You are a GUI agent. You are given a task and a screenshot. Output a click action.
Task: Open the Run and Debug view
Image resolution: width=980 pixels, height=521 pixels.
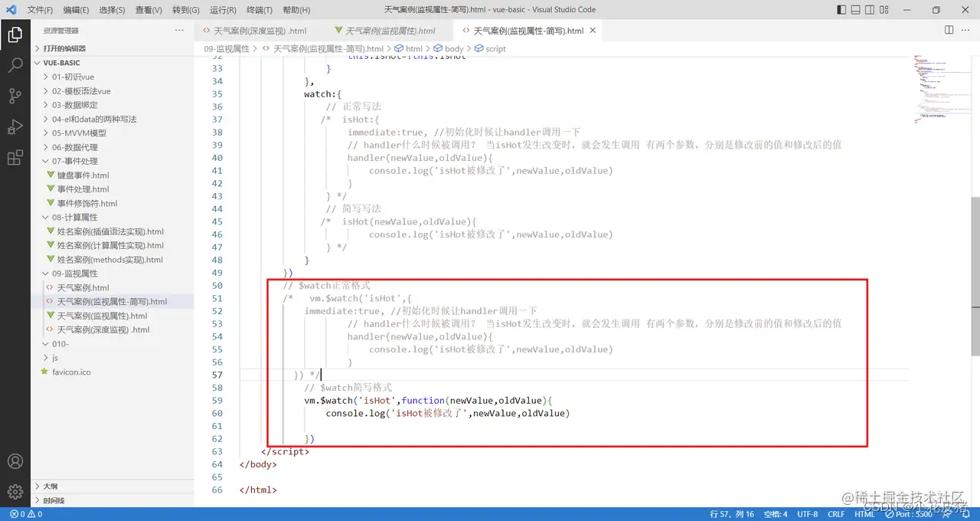15,127
